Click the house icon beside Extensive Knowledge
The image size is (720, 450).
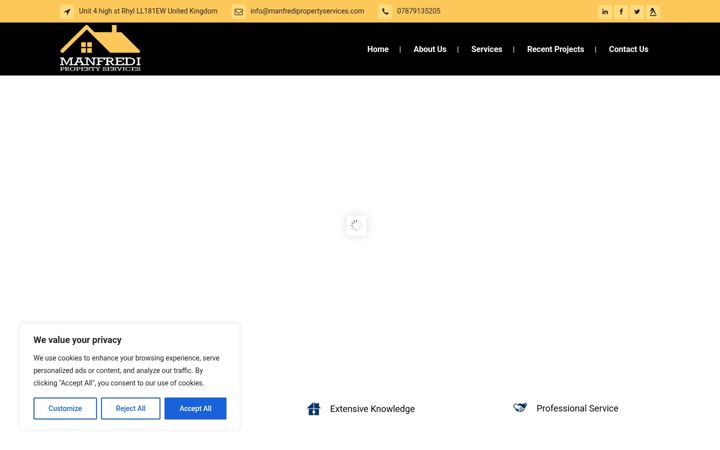pyautogui.click(x=314, y=409)
